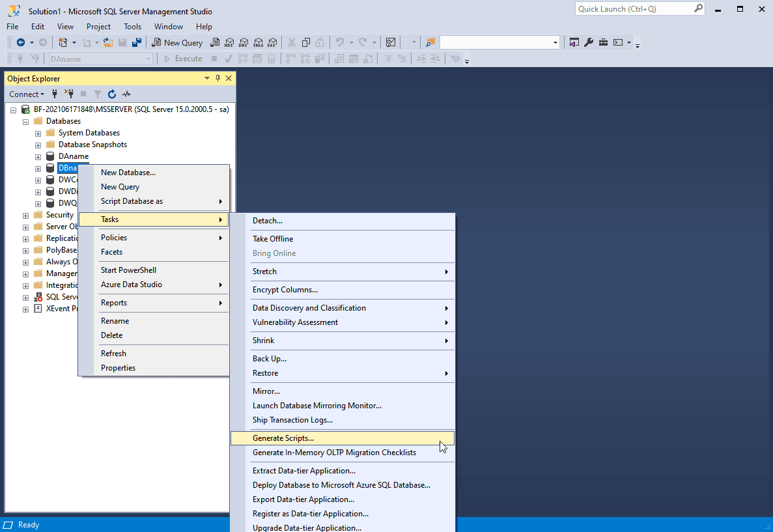Screen dimensions: 773x532
Task: Click the Navigate Backward arrow icon
Action: [21, 42]
